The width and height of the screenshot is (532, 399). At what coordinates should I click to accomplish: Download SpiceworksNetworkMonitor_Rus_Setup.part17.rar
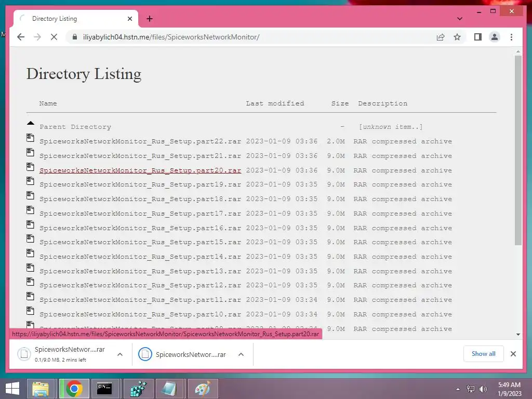[x=140, y=214]
